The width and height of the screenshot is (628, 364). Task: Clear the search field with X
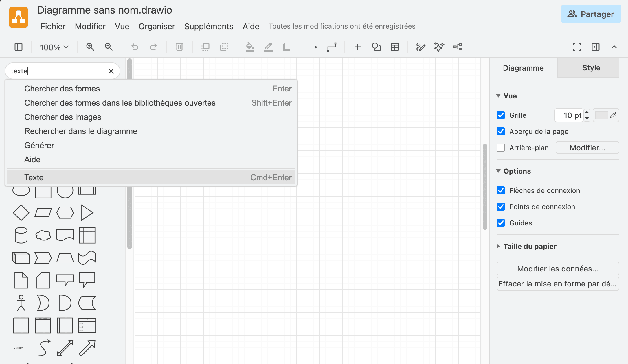point(111,71)
